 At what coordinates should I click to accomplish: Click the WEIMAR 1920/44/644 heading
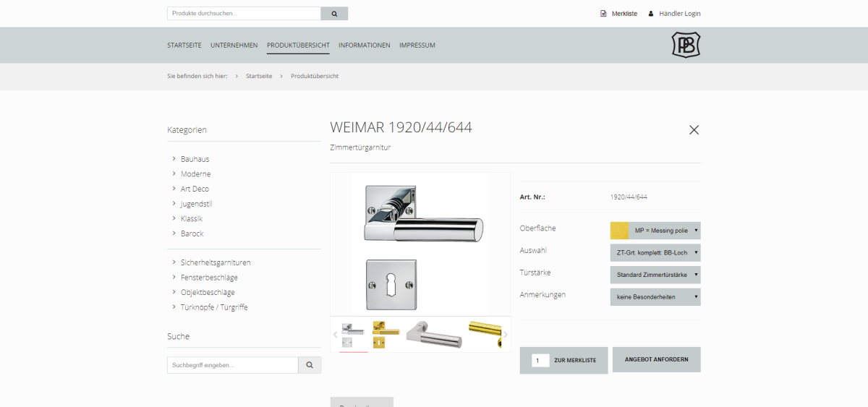401,128
